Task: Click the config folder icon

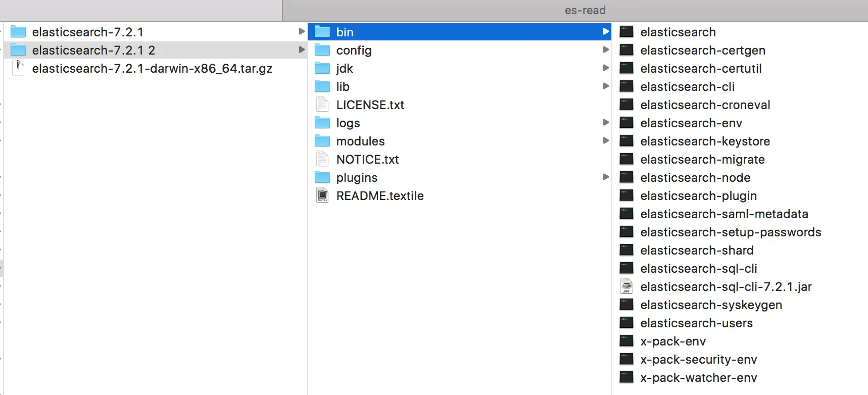Action: tap(322, 50)
